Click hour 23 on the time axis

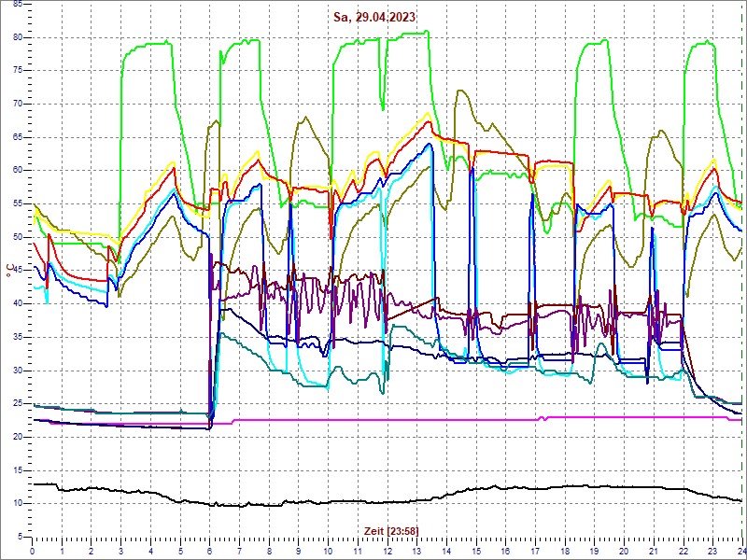[x=712, y=551]
